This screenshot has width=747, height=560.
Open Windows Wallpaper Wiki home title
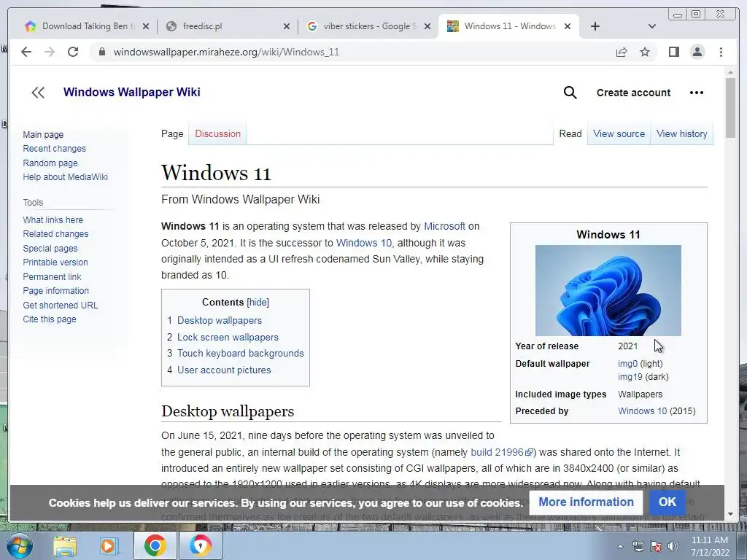tap(131, 92)
